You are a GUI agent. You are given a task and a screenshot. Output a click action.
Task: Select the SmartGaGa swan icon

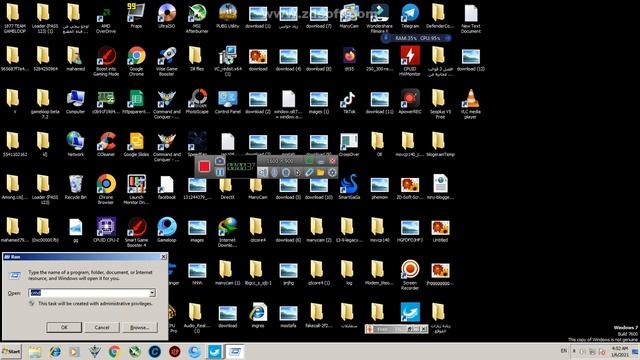[x=349, y=187]
